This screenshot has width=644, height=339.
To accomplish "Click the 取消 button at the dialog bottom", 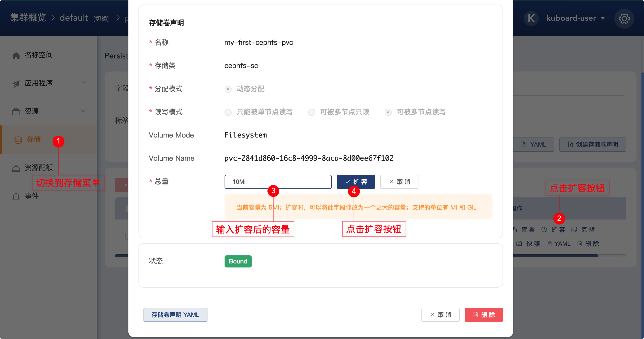I will click(440, 315).
